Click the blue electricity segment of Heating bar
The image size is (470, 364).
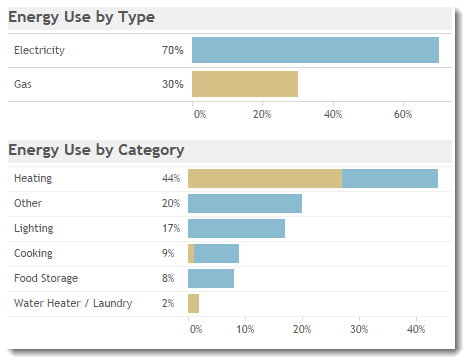point(390,178)
